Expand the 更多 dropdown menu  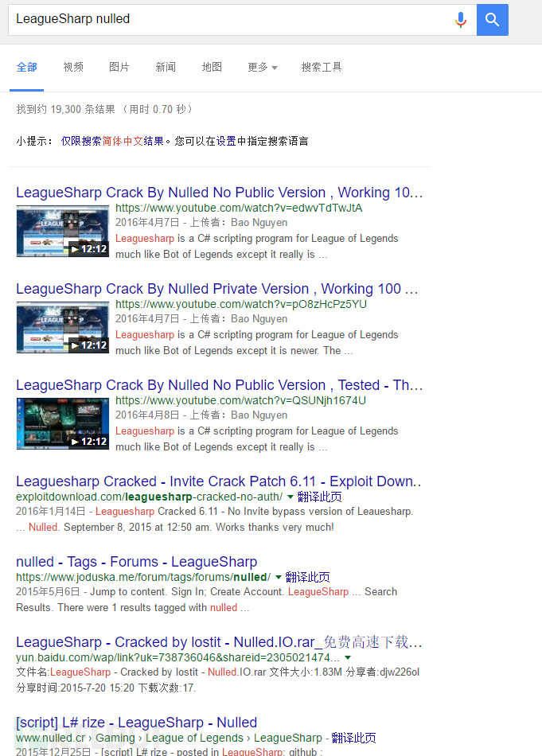pyautogui.click(x=263, y=67)
